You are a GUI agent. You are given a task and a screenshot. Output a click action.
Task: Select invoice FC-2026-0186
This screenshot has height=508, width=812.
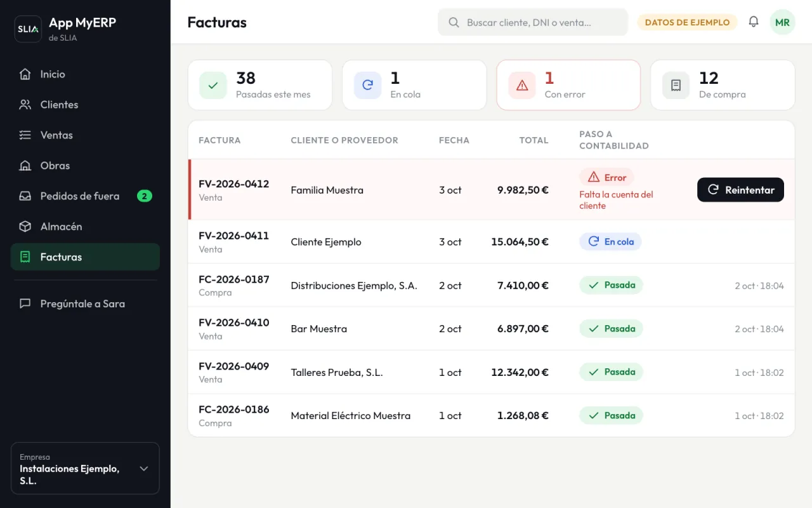pyautogui.click(x=233, y=410)
